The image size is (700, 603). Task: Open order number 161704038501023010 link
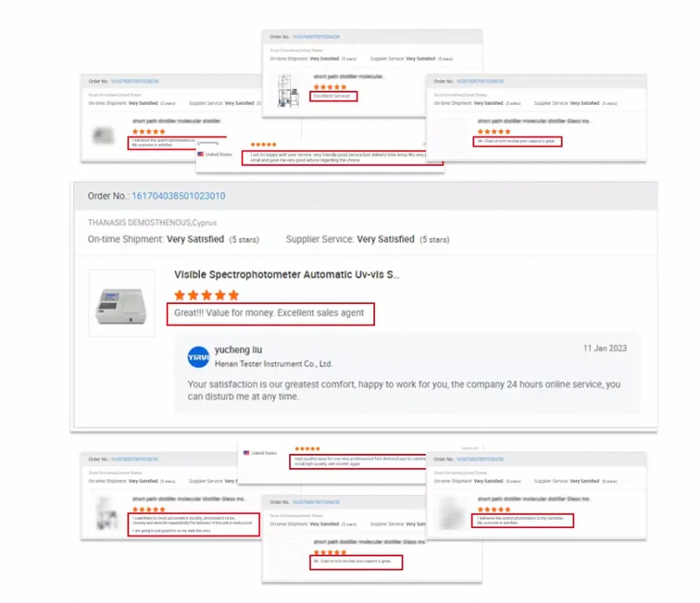tap(178, 196)
